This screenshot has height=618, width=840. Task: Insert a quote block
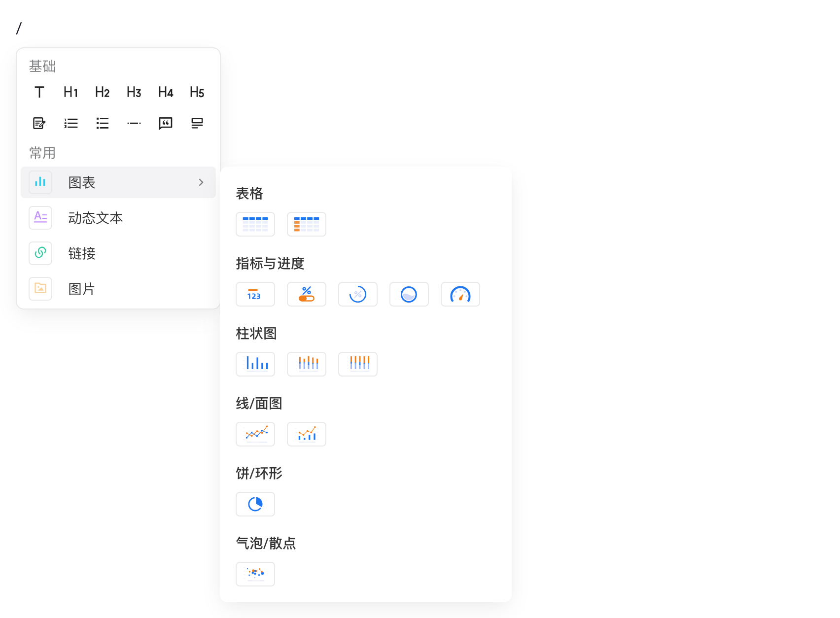point(166,123)
